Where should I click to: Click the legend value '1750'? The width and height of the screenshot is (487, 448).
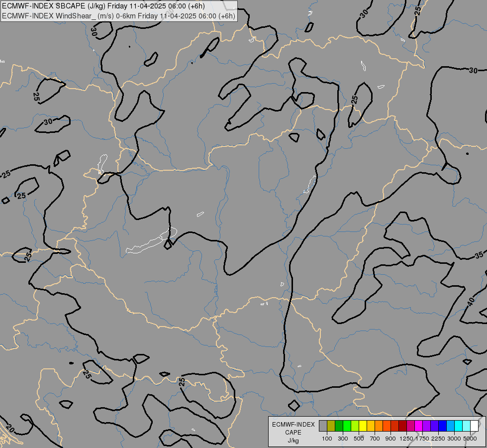422,439
